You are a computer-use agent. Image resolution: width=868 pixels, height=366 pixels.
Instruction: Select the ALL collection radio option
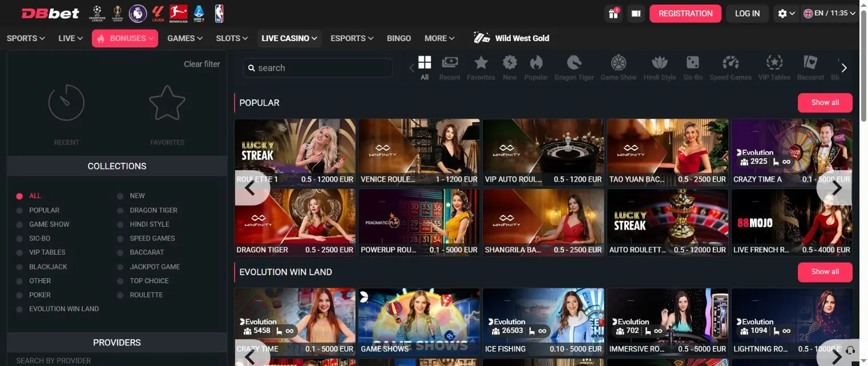click(29, 196)
